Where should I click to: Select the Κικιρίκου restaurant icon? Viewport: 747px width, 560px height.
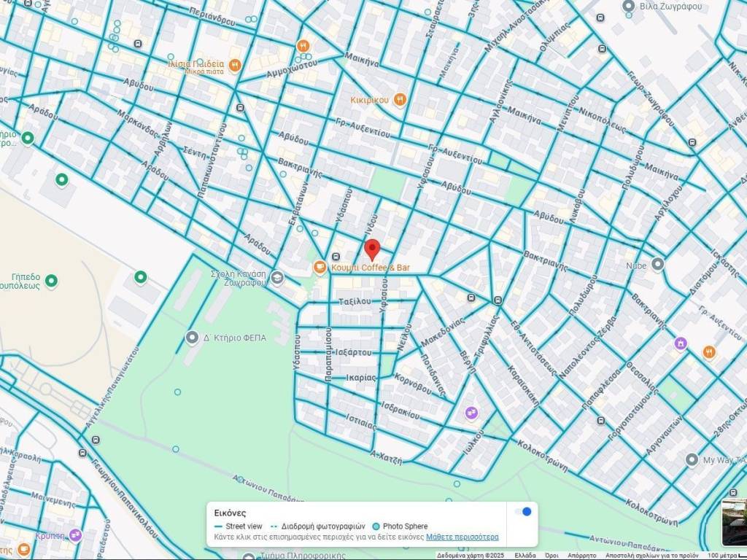[400, 99]
